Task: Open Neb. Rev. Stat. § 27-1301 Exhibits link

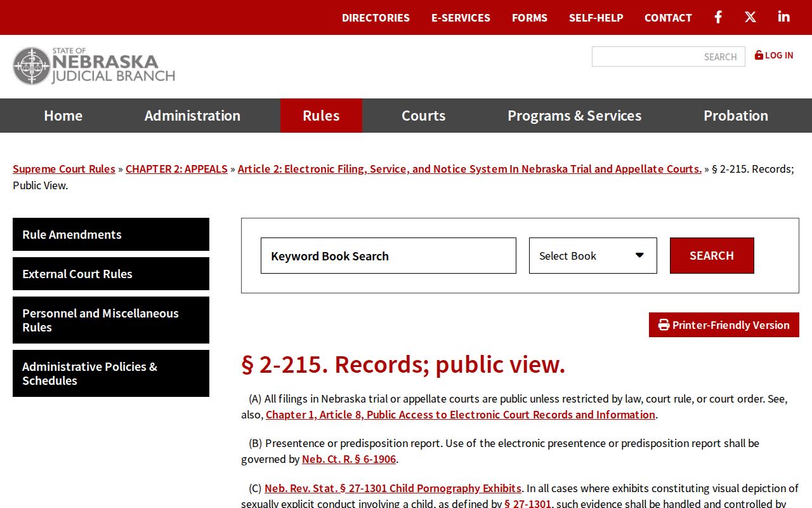Action: pos(393,488)
